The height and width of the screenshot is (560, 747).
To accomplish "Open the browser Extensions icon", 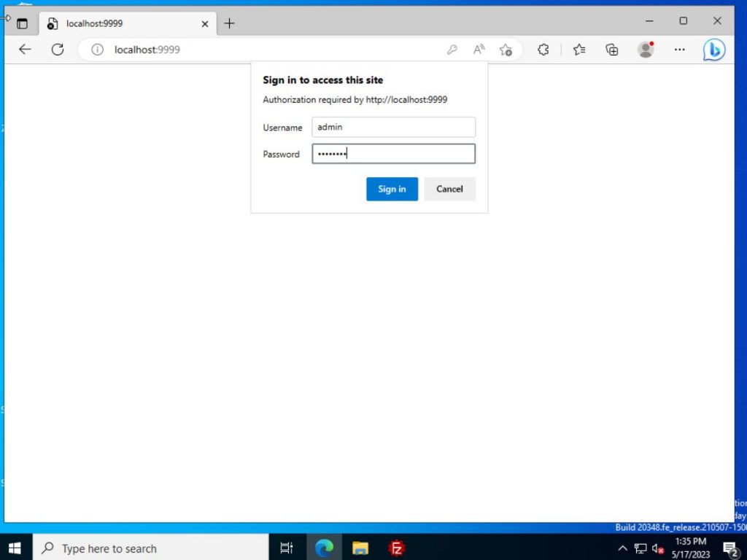I will tap(543, 50).
